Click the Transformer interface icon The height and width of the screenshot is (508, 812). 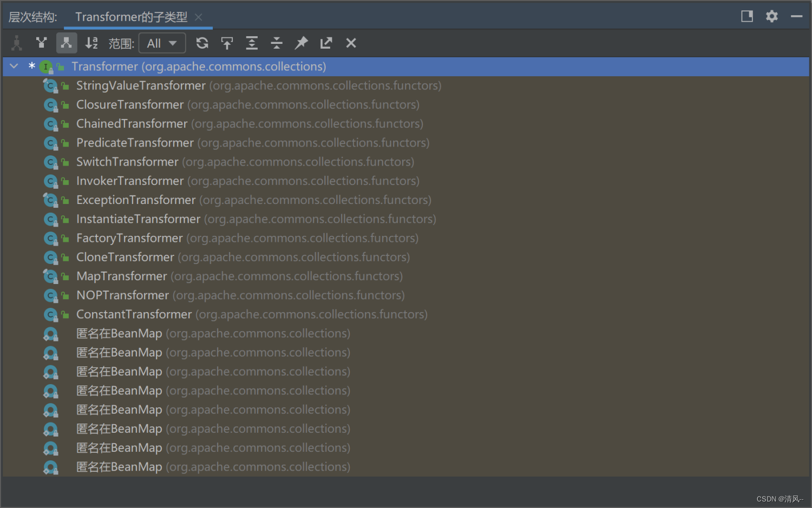(46, 67)
